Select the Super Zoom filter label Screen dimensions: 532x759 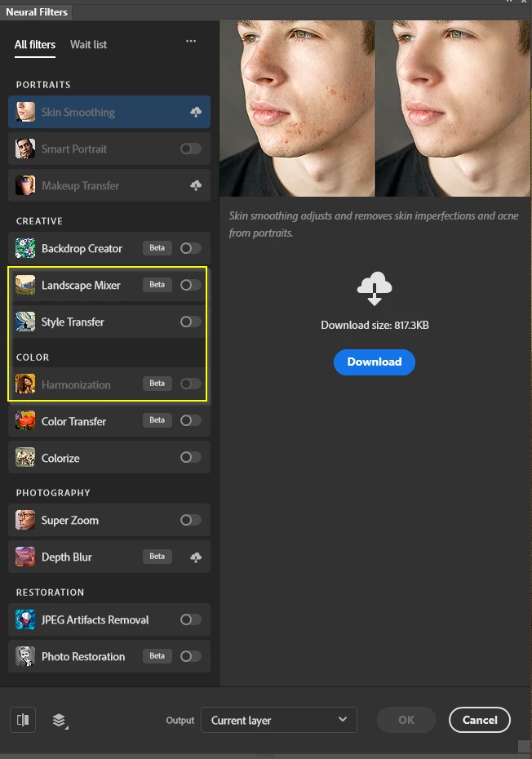click(69, 521)
